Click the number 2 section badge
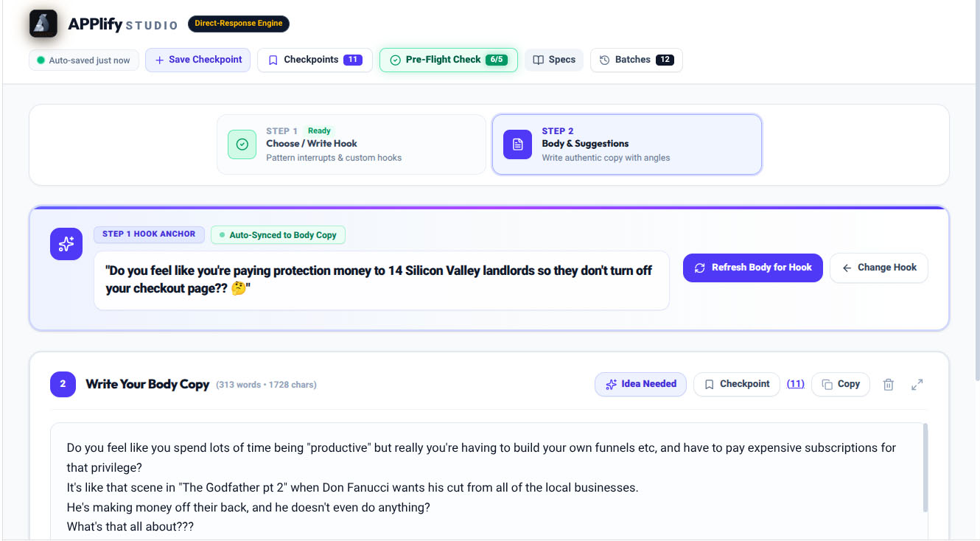 tap(63, 384)
